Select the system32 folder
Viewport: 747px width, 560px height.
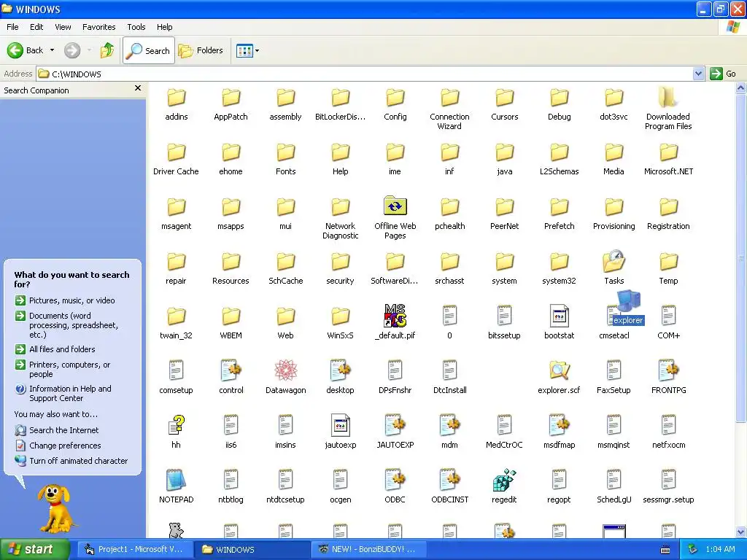tap(559, 261)
